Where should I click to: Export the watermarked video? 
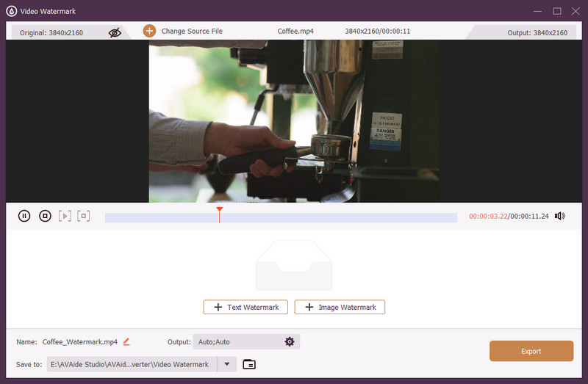coord(531,351)
